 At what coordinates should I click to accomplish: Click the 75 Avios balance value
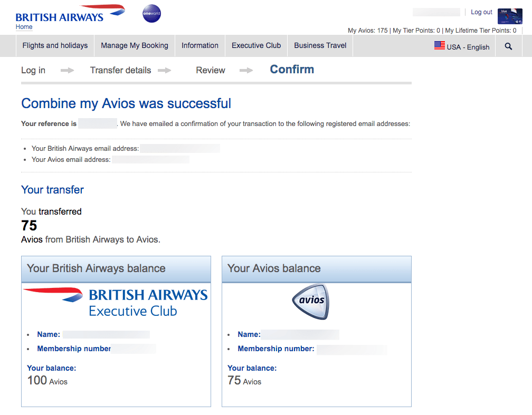[244, 380]
